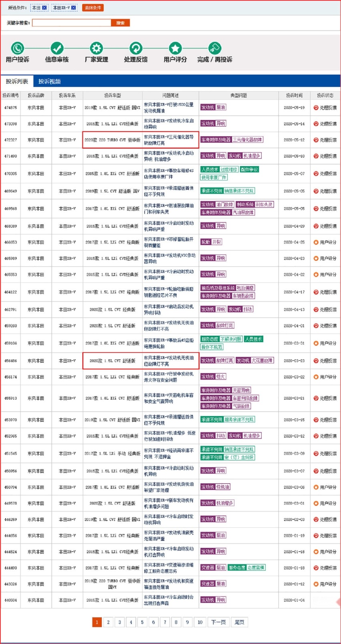Go to pagination page 5
This screenshot has width=341, height=644.
[142, 622]
